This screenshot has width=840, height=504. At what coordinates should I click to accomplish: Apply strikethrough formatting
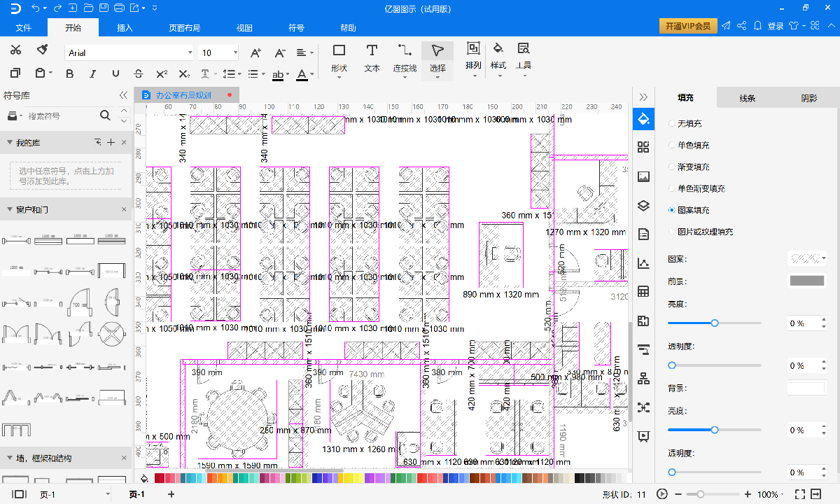[139, 73]
